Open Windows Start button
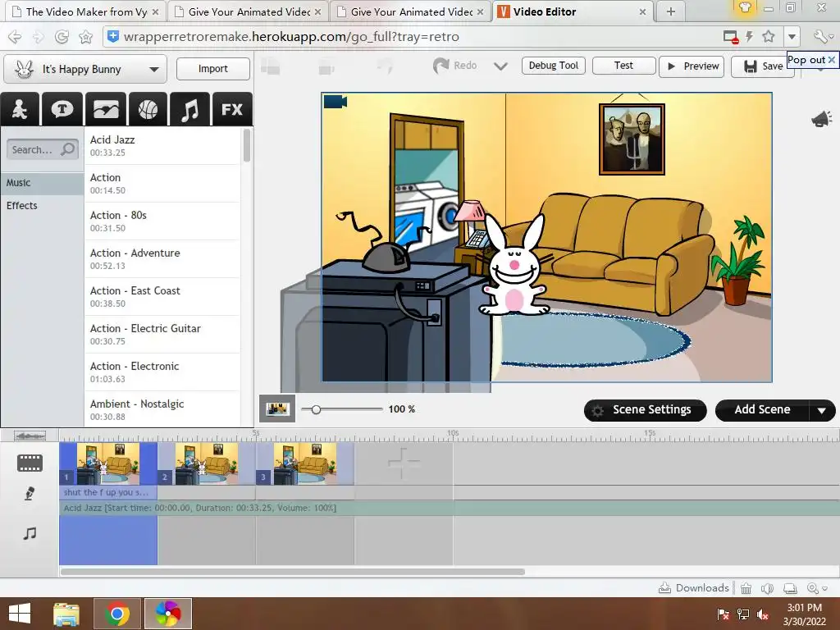The height and width of the screenshot is (630, 840). point(20,614)
